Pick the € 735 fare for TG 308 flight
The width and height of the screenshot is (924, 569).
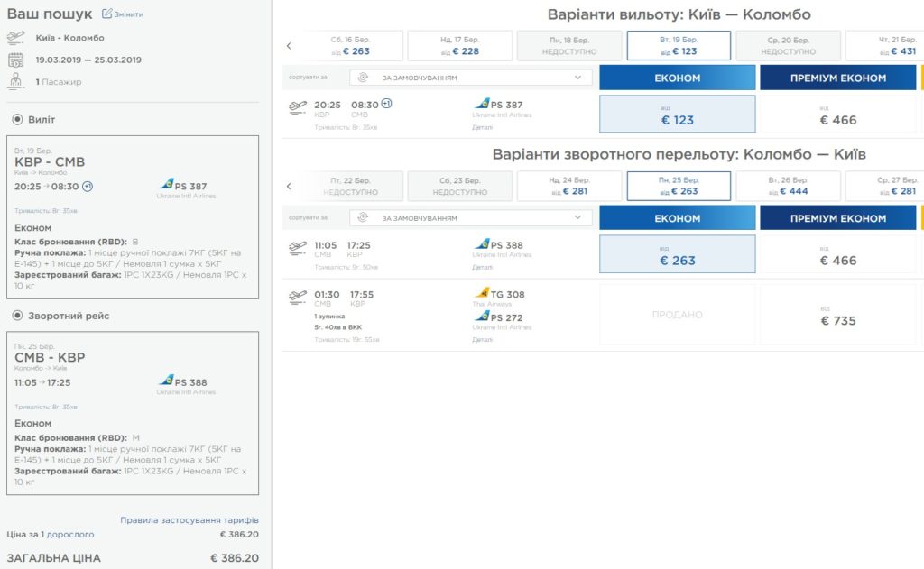pyautogui.click(x=838, y=315)
